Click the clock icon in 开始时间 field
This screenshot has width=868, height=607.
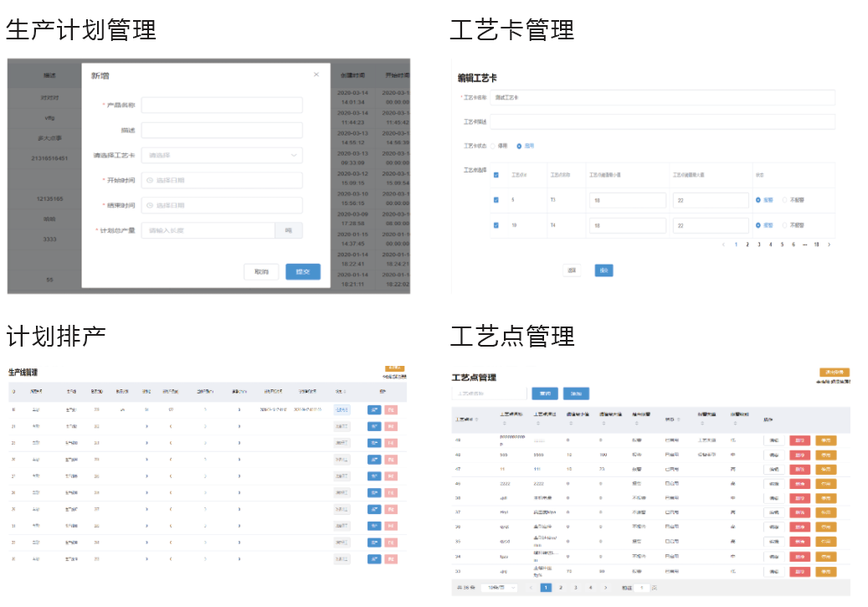click(x=150, y=180)
